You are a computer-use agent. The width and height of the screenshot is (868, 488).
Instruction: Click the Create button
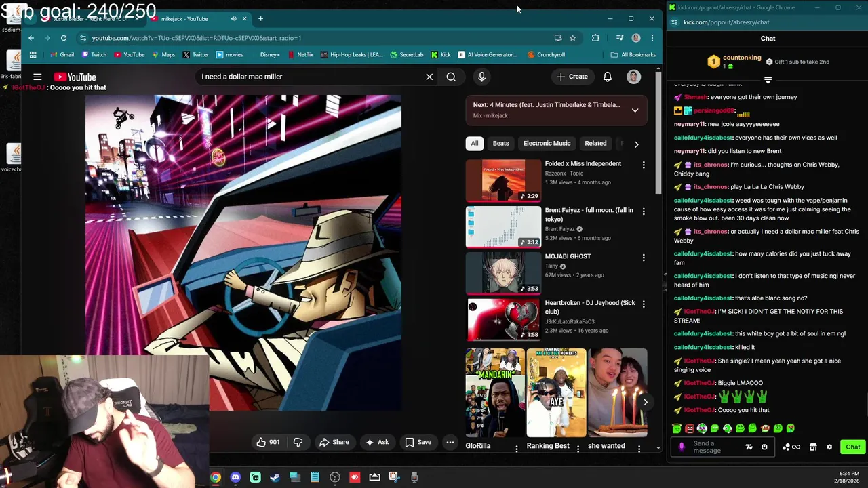tap(572, 77)
